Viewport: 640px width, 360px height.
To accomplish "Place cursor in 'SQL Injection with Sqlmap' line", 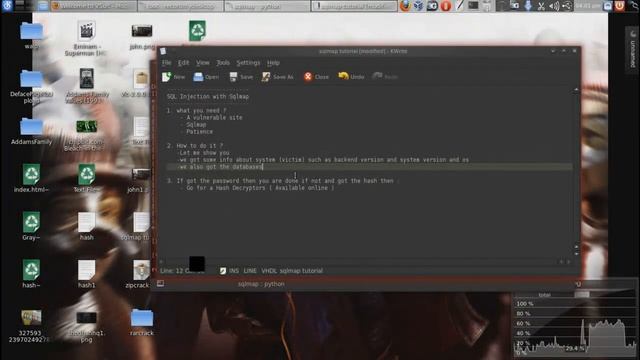I will (x=207, y=97).
